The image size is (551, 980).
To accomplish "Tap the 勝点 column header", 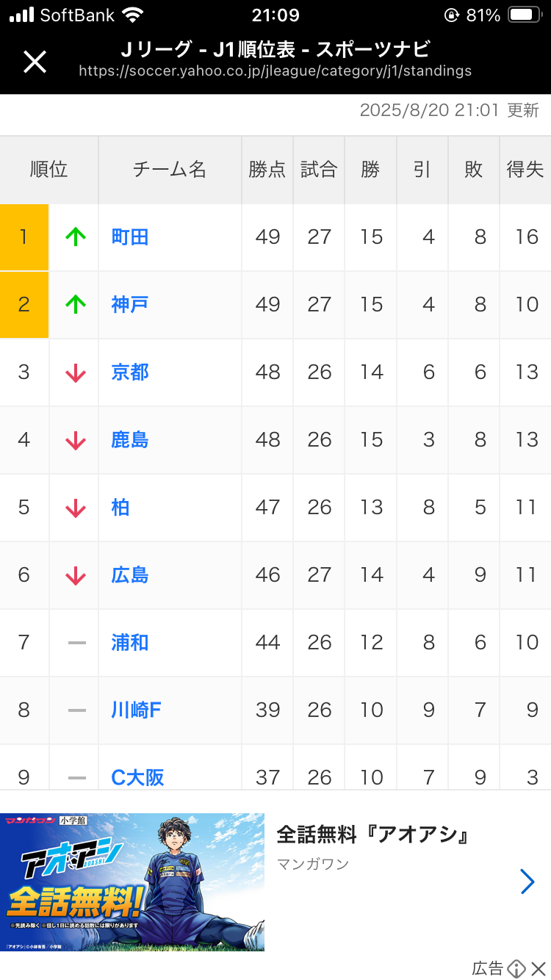I will (x=267, y=170).
